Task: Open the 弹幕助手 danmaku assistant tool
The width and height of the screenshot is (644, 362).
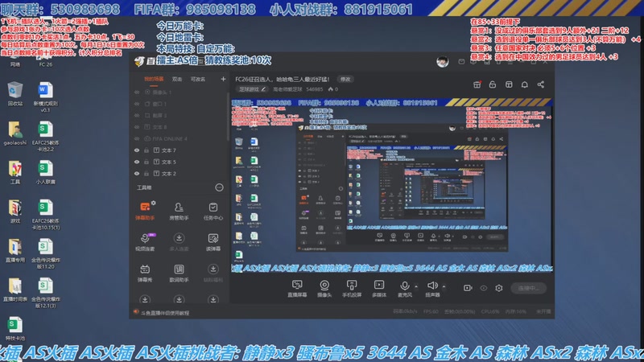Action: pos(145,211)
